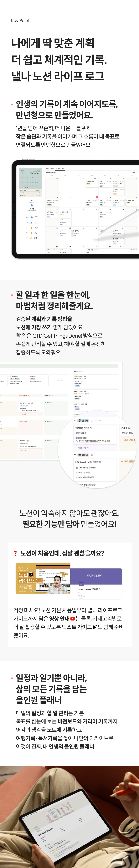Click the red question mark icon
Viewport: 139px width, 868px height.
(15, 553)
